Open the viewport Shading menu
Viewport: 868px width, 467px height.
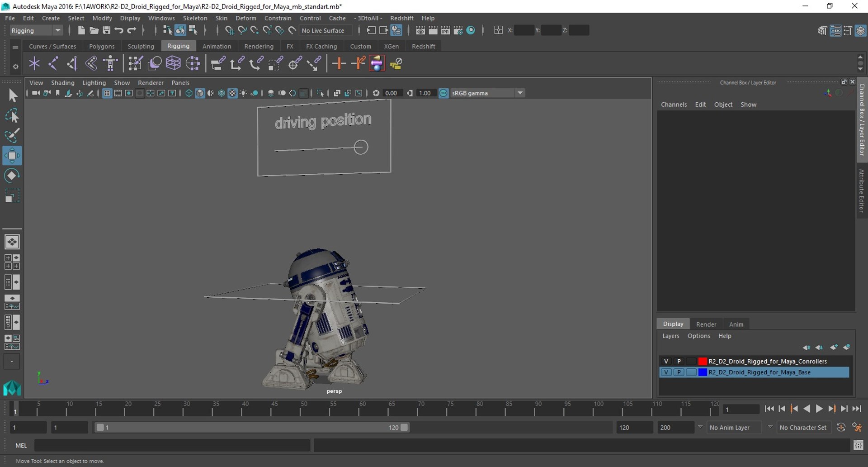tap(62, 83)
